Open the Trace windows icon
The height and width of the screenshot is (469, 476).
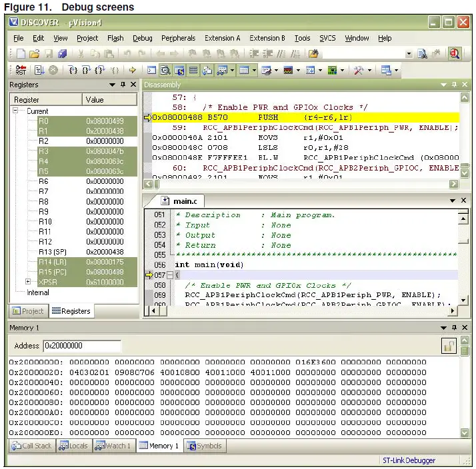point(310,70)
